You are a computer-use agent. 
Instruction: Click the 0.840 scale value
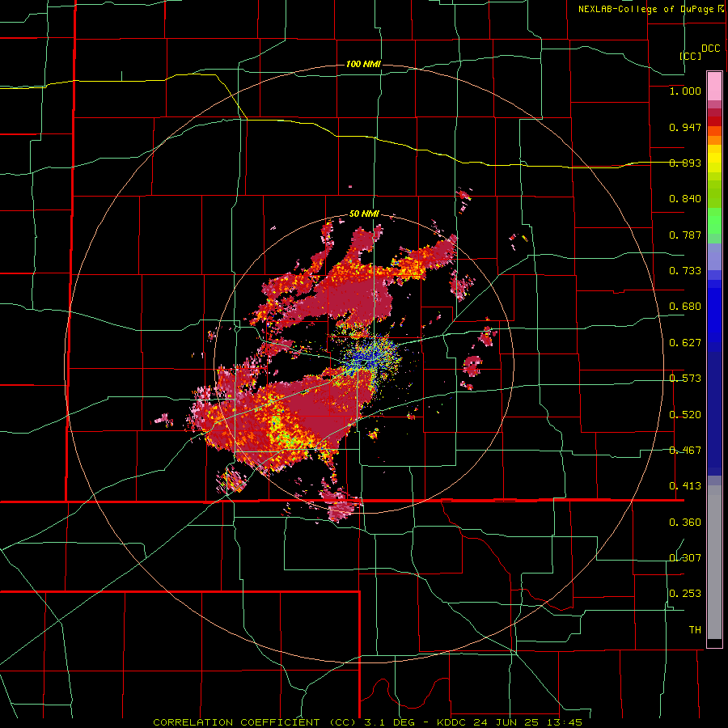coord(685,199)
